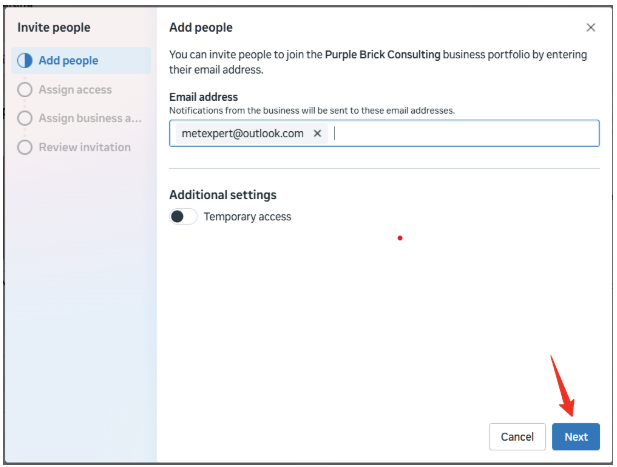This screenshot has height=467, width=617.
Task: Go to the Assign access step label
Action: tap(75, 90)
